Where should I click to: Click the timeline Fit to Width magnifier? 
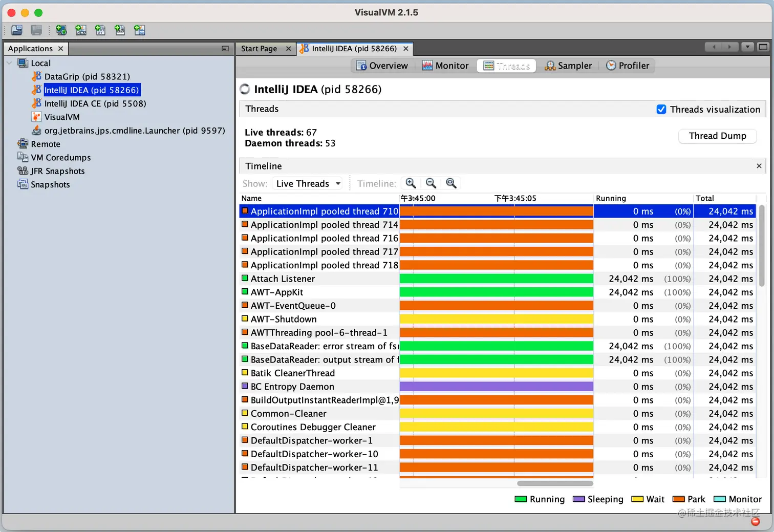[451, 183]
